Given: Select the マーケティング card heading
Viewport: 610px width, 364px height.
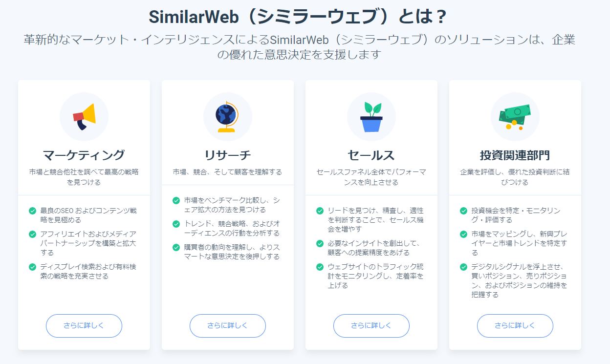Looking at the screenshot, I should (x=84, y=155).
